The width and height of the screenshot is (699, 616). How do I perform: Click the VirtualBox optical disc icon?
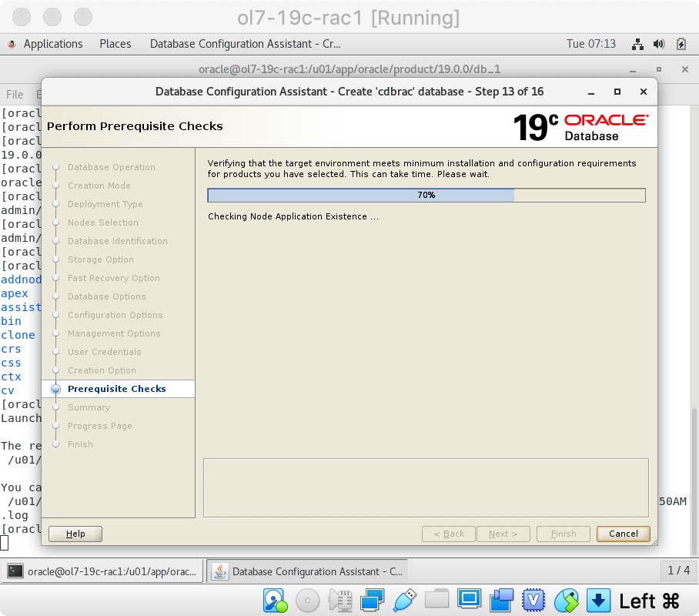coord(307,601)
